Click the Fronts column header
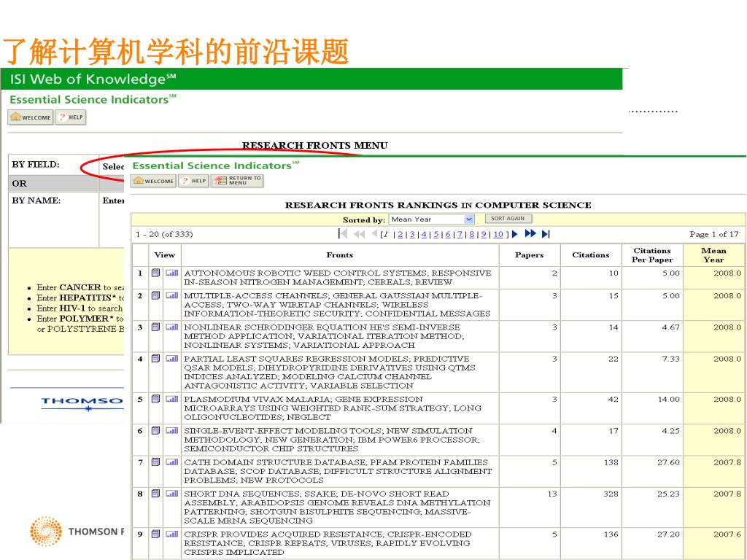The height and width of the screenshot is (560, 747). pos(340,254)
